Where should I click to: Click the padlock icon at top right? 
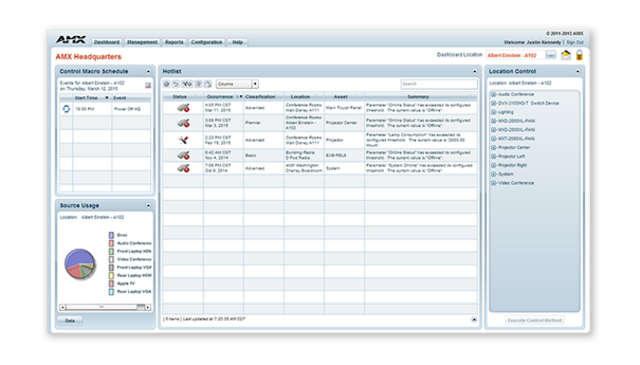tap(579, 55)
